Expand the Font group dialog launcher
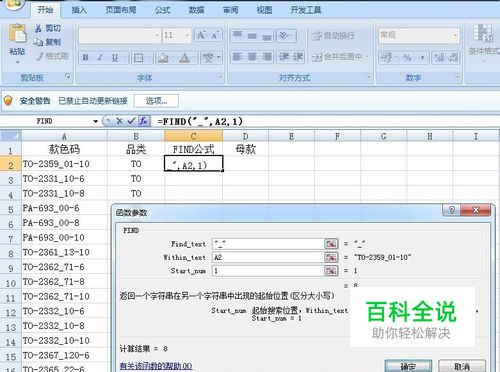 (x=219, y=77)
